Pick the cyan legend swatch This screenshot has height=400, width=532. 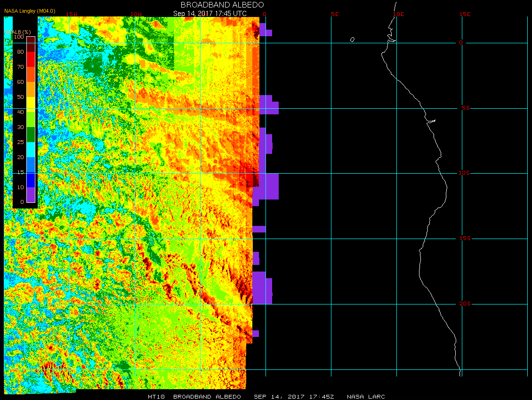tap(31, 150)
